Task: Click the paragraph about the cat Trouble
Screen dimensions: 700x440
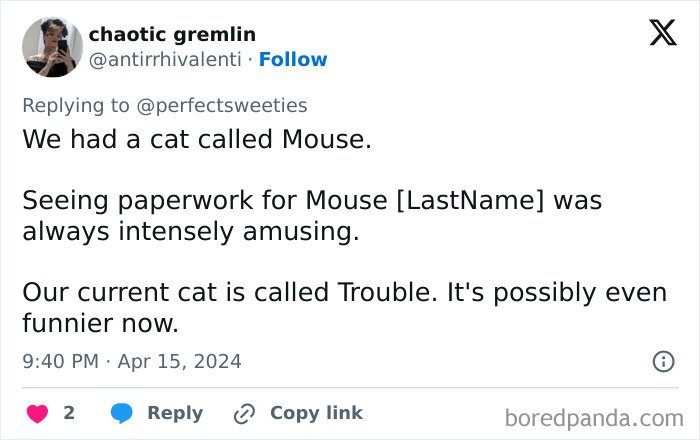Action: [343, 308]
